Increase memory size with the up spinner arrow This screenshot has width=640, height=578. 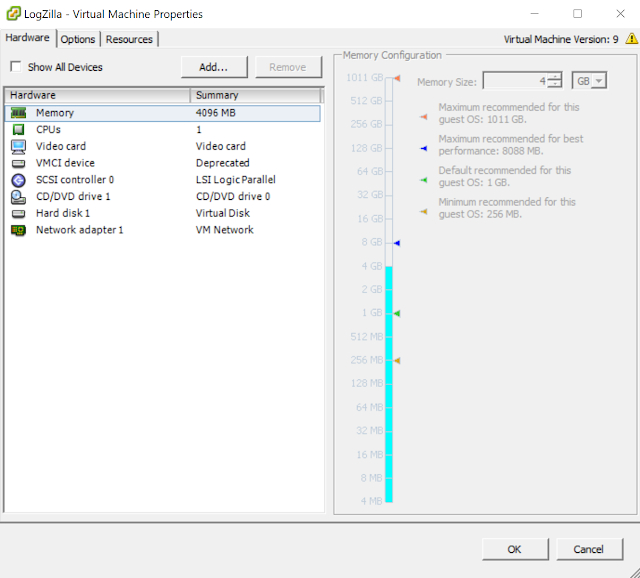click(x=554, y=77)
